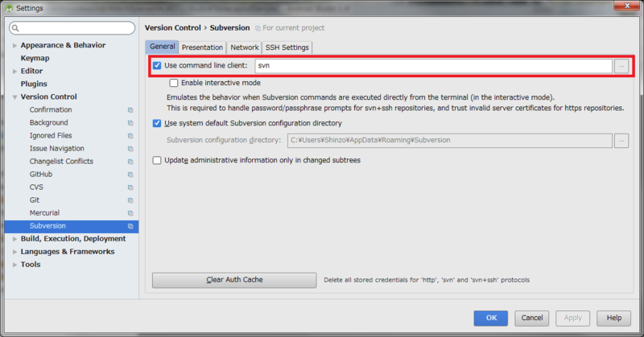Select Confirmation under Version Control
This screenshot has width=644, height=337.
click(51, 110)
